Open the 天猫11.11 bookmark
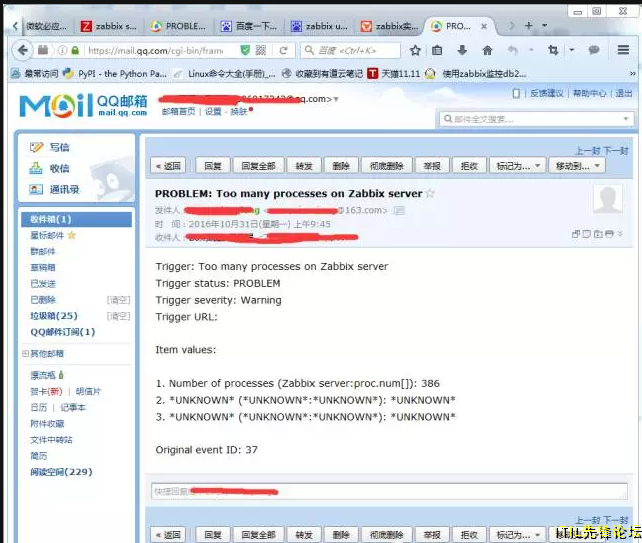642x543 pixels. coord(394,74)
